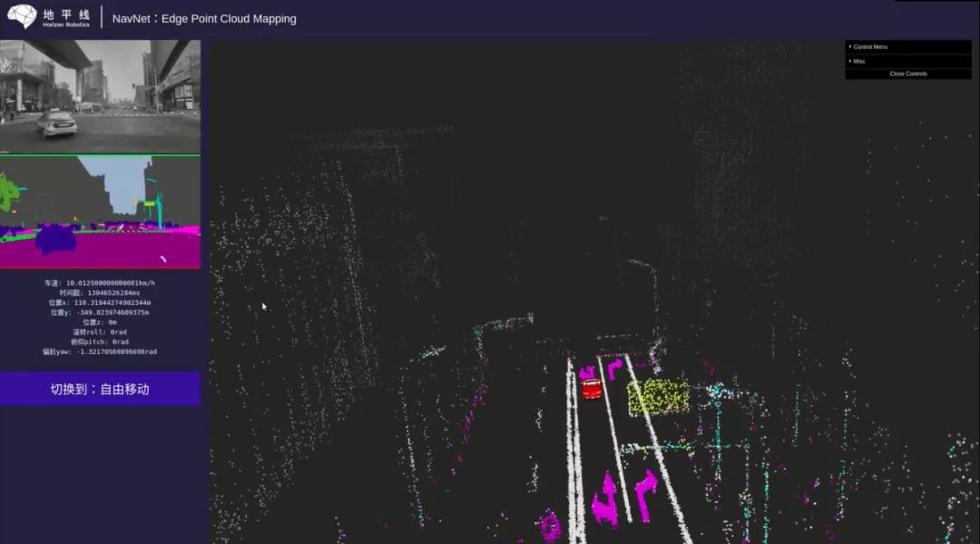Open the semantic segmentation image
The height and width of the screenshot is (544, 980).
click(100, 213)
